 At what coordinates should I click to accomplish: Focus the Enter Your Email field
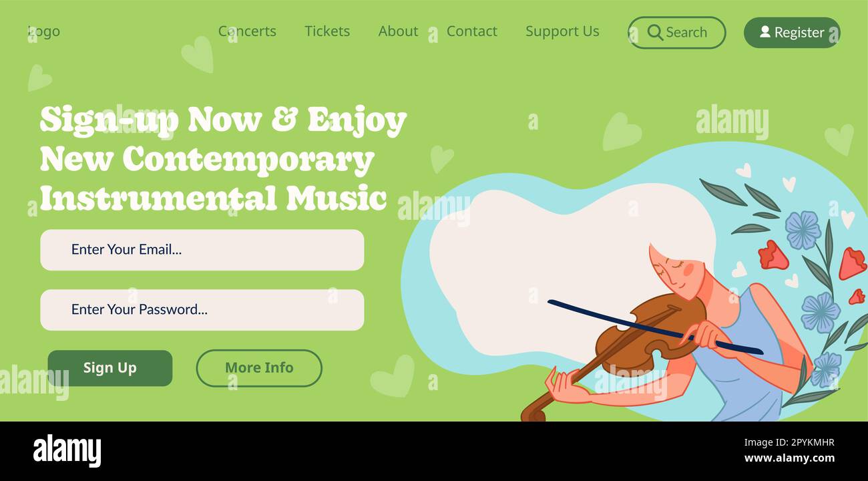tap(202, 250)
